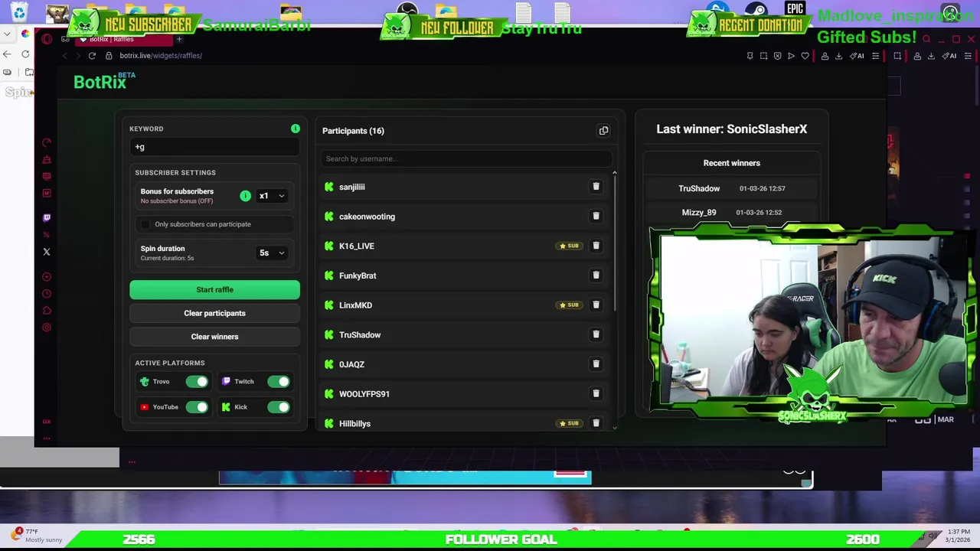980x551 pixels.
Task: Reload the botrix.live page
Action: (92, 55)
